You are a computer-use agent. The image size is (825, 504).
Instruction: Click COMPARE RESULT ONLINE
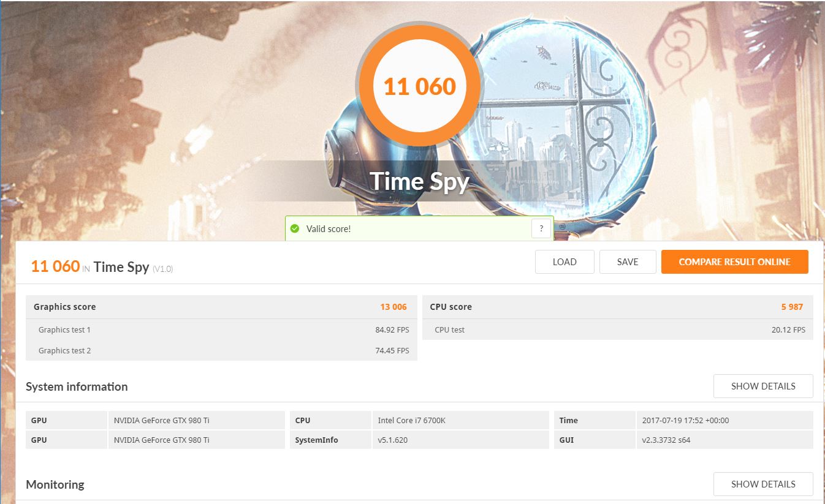pyautogui.click(x=734, y=261)
